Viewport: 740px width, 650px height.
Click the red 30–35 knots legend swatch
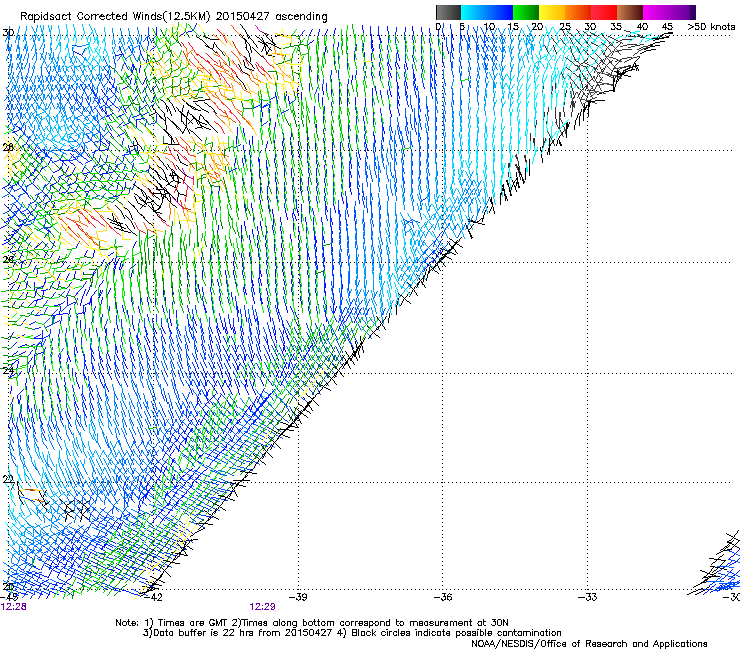point(604,12)
